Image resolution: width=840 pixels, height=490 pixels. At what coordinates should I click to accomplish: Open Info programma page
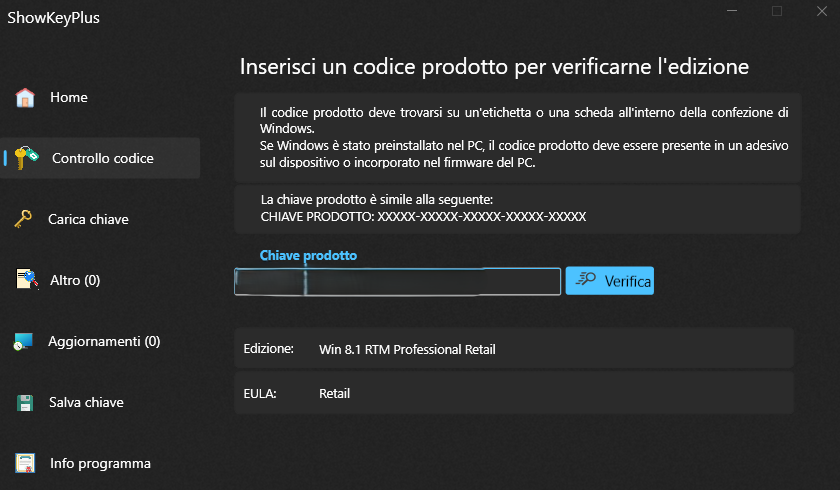tap(100, 463)
